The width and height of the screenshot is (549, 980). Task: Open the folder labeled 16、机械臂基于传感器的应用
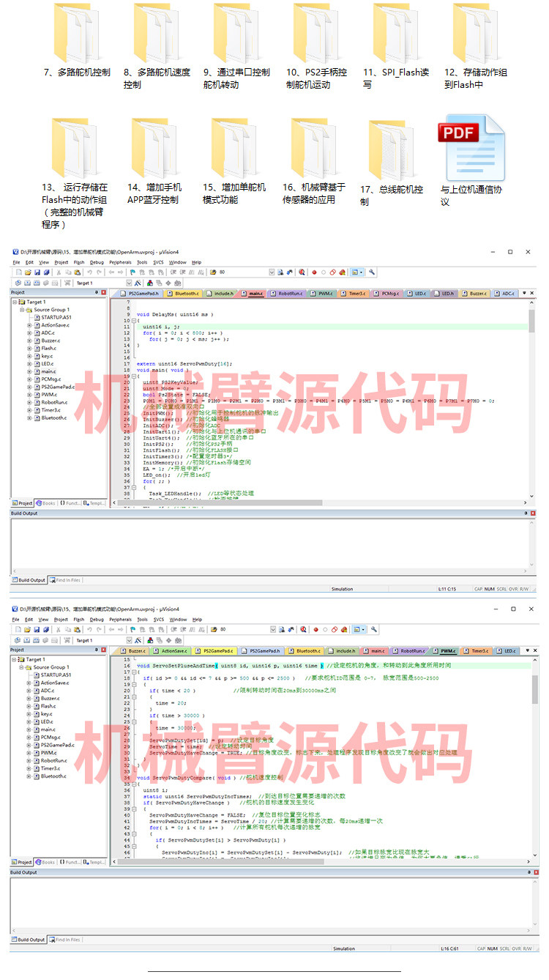(313, 150)
